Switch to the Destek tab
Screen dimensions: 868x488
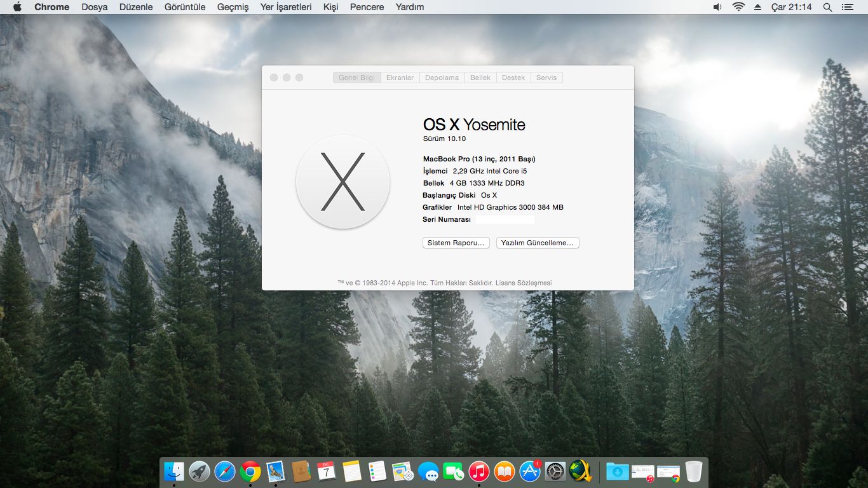click(513, 78)
